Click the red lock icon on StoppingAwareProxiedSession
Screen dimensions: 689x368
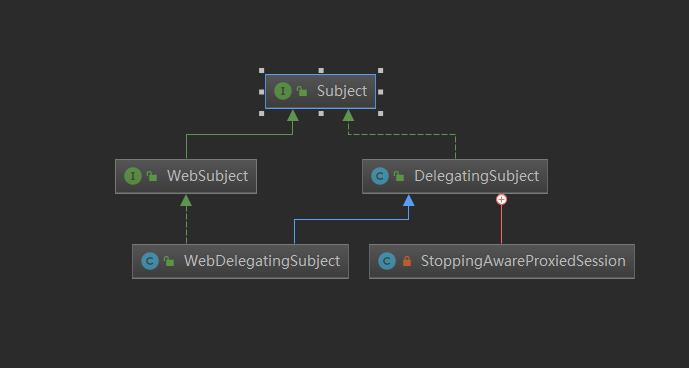pos(407,261)
